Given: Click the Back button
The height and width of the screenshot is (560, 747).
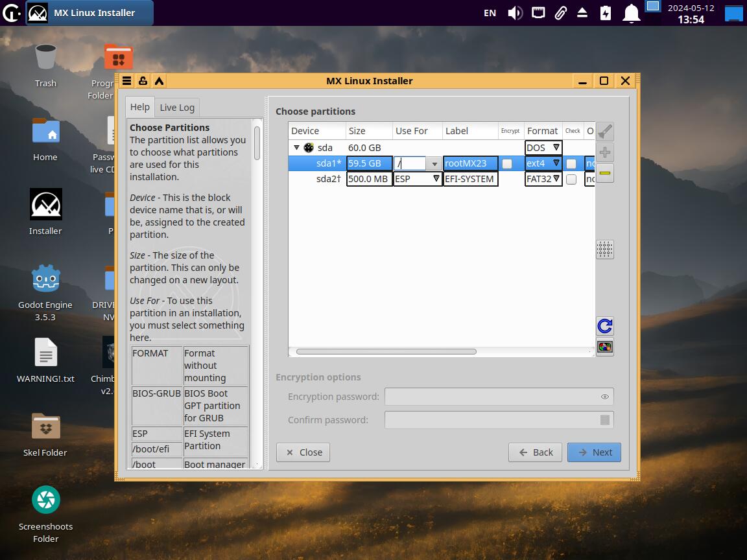Looking at the screenshot, I should 535,452.
